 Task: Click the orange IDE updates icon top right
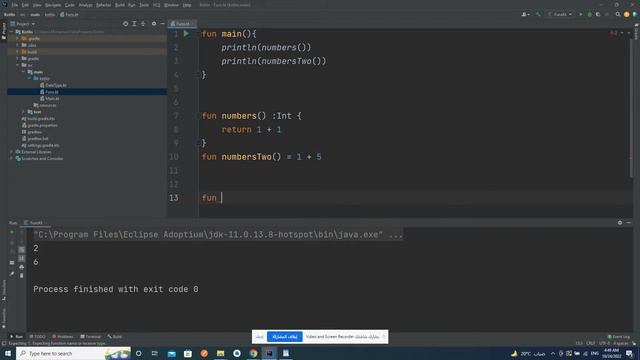point(627,14)
